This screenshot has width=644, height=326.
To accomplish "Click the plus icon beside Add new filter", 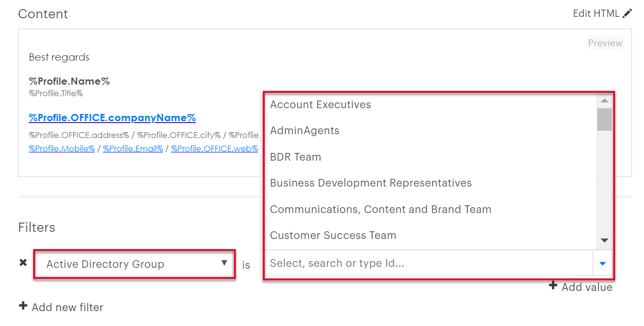I will (23, 306).
